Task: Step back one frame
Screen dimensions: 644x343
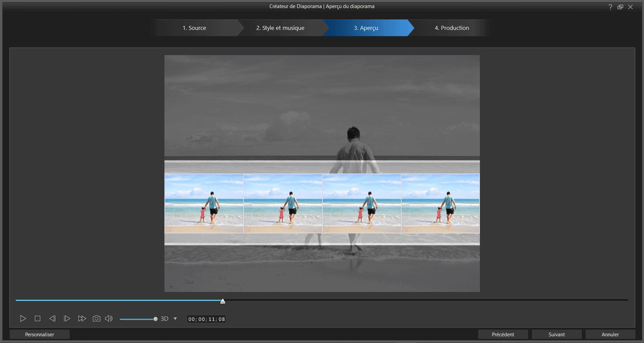Action: [x=52, y=318]
